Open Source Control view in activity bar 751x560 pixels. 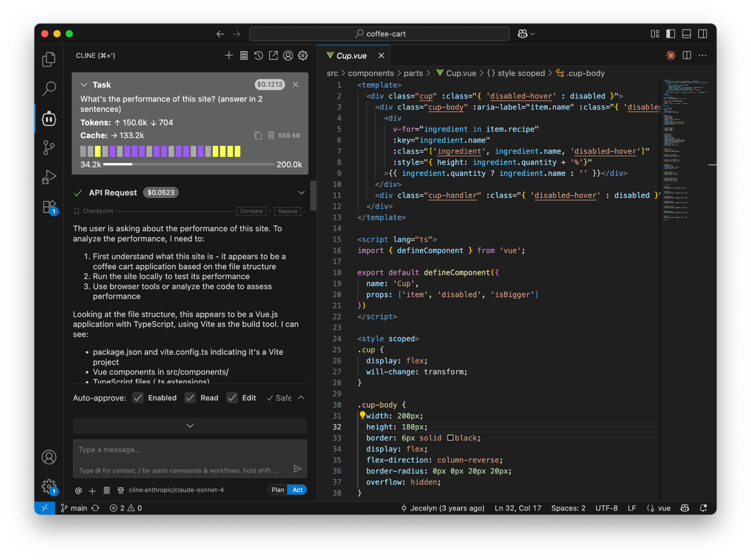(x=49, y=148)
